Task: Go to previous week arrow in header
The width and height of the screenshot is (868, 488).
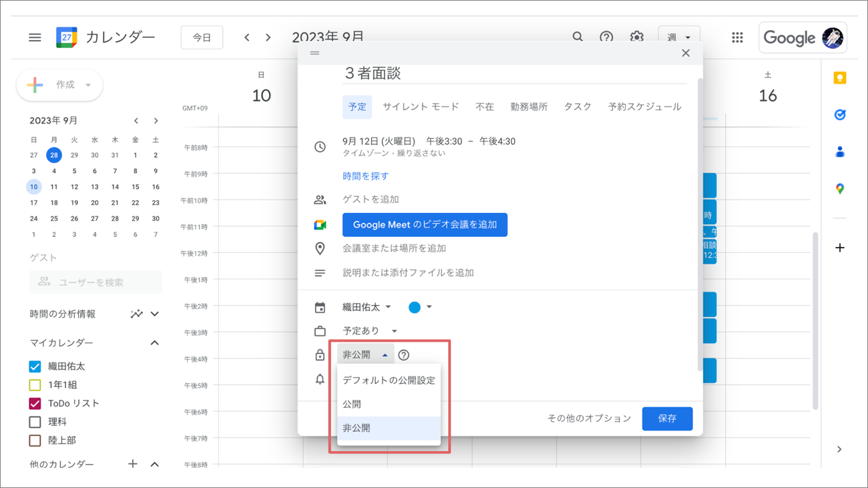Action: coord(247,37)
